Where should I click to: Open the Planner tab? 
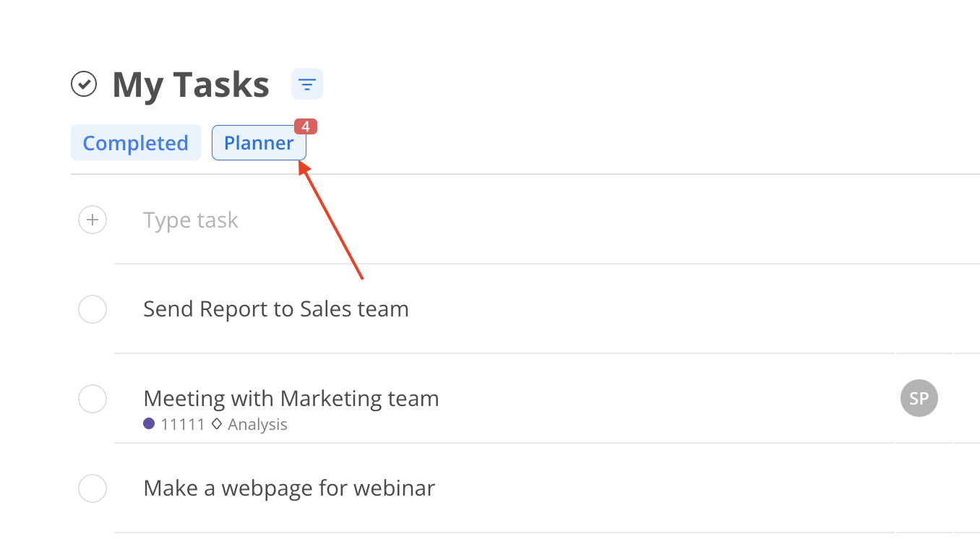(x=259, y=143)
